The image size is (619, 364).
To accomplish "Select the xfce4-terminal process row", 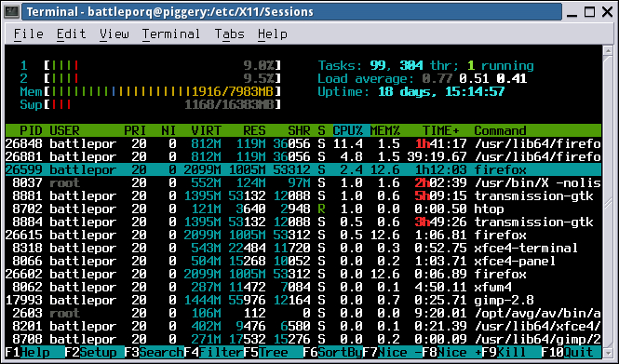I will pos(303,248).
